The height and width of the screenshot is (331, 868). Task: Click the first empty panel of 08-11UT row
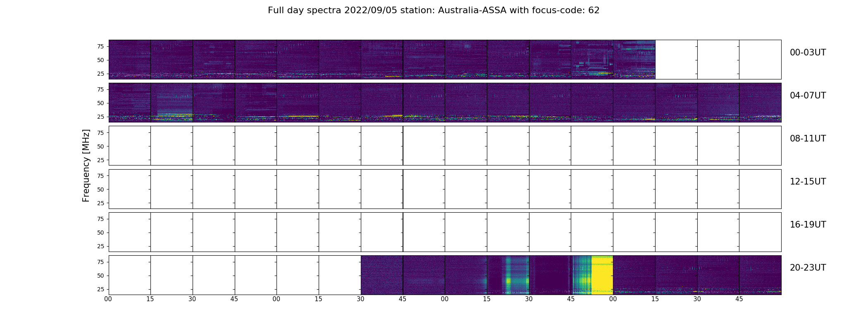(x=130, y=146)
